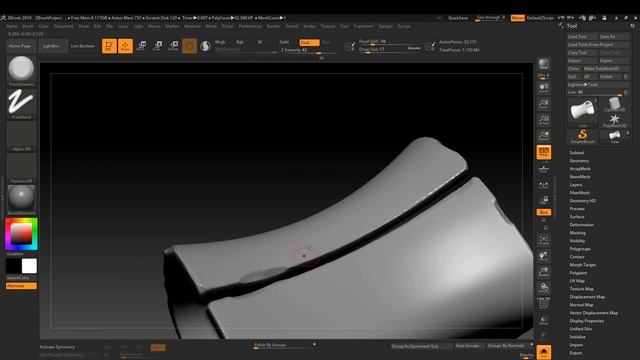The image size is (640, 360).
Task: Click the Zoom3D view icon
Action: (544, 272)
